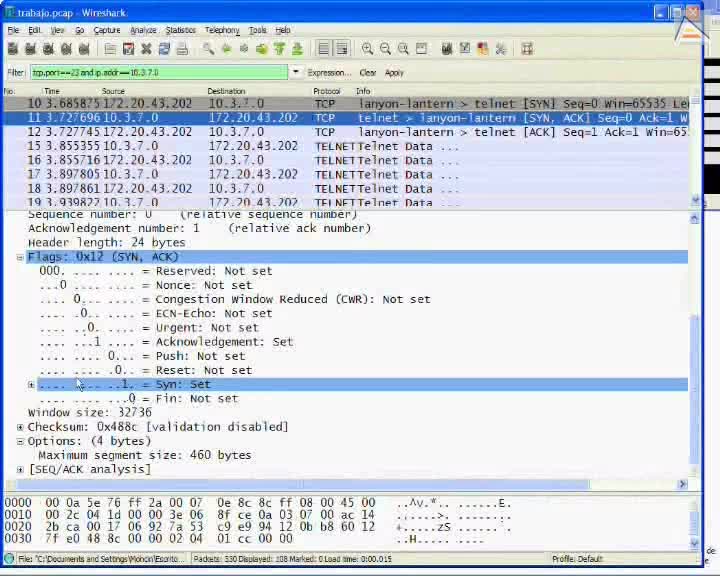Go forward in packet history
The image size is (720, 576).
244,49
